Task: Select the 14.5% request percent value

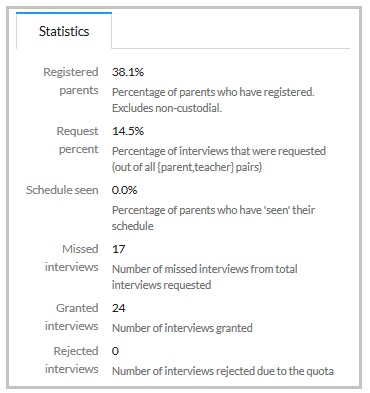Action: pos(128,131)
